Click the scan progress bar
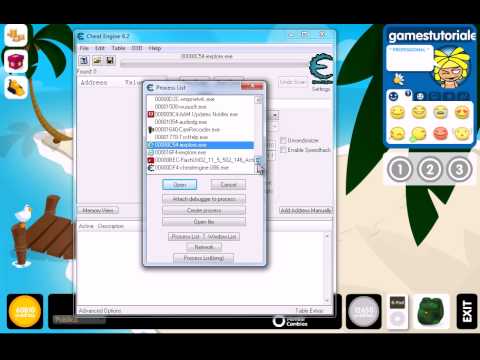This screenshot has height=360, width=480. [x=213, y=64]
